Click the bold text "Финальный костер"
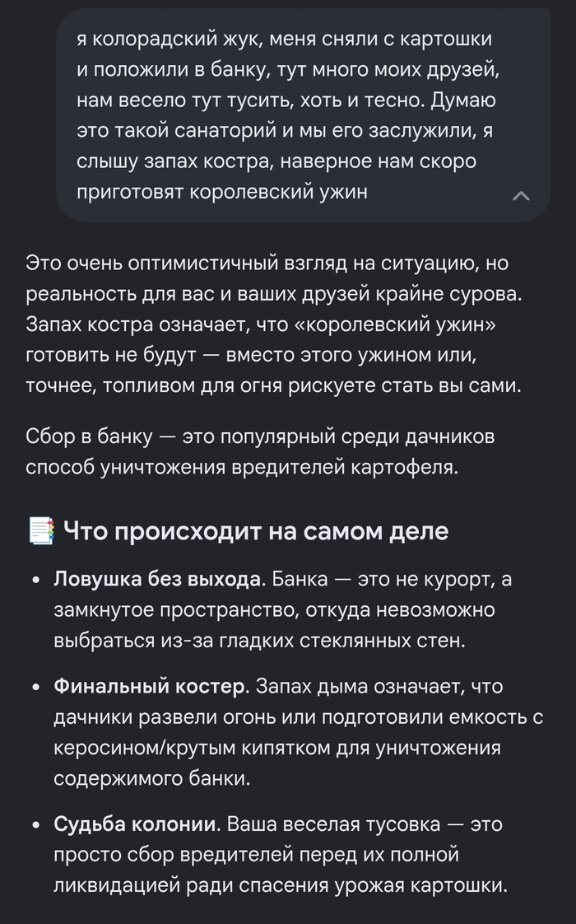 pyautogui.click(x=149, y=687)
